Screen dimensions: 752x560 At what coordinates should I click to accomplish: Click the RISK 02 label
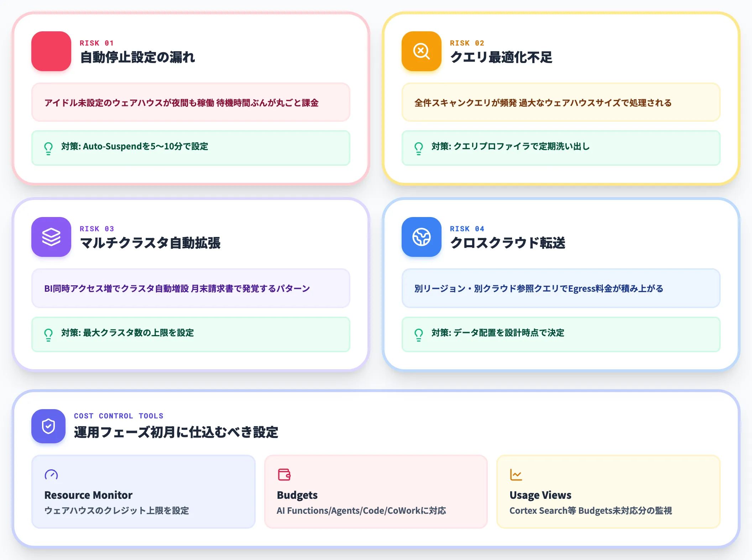pyautogui.click(x=467, y=43)
